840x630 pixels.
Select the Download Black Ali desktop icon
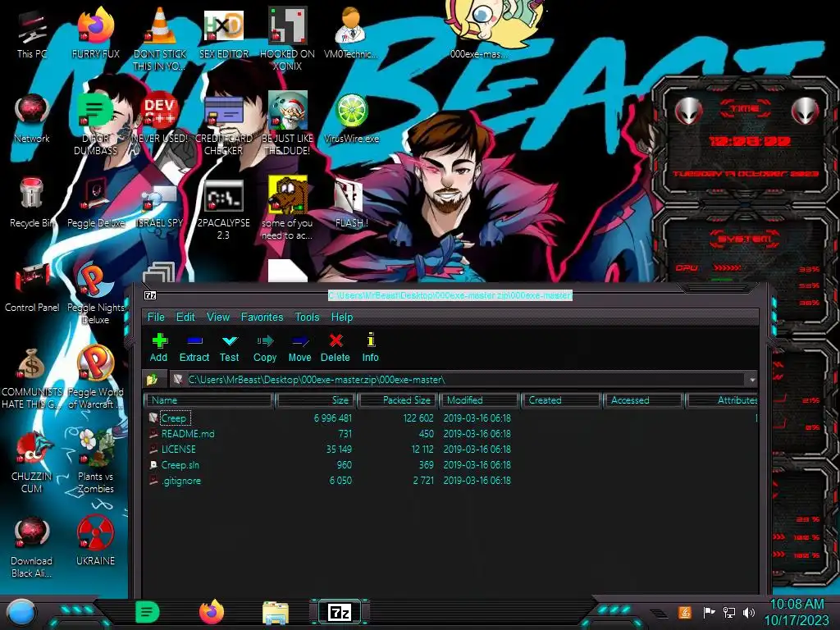coord(32,547)
